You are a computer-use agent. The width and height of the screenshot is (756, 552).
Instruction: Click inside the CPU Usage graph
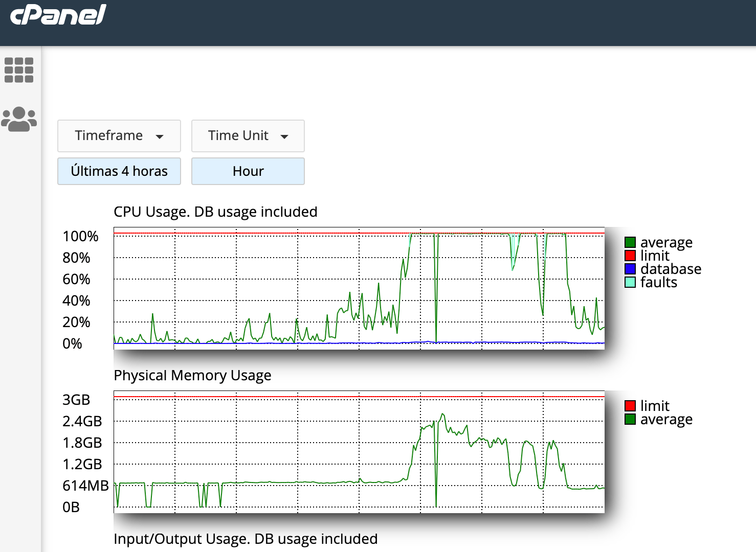pyautogui.click(x=359, y=288)
